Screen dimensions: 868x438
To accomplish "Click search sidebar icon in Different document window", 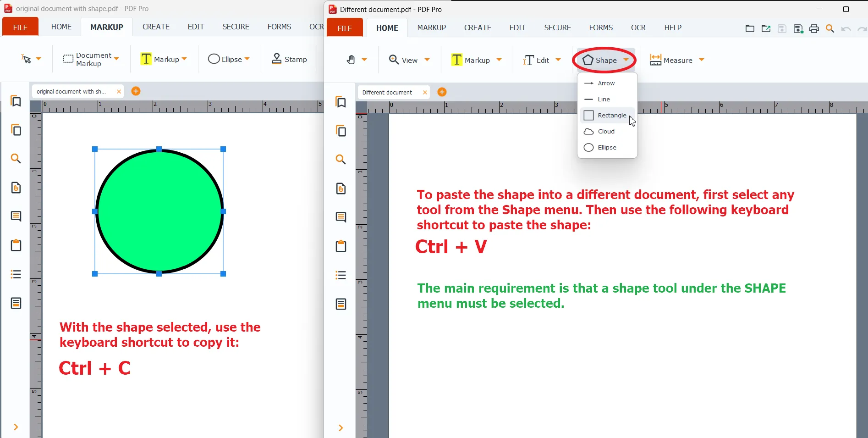I will click(x=341, y=160).
